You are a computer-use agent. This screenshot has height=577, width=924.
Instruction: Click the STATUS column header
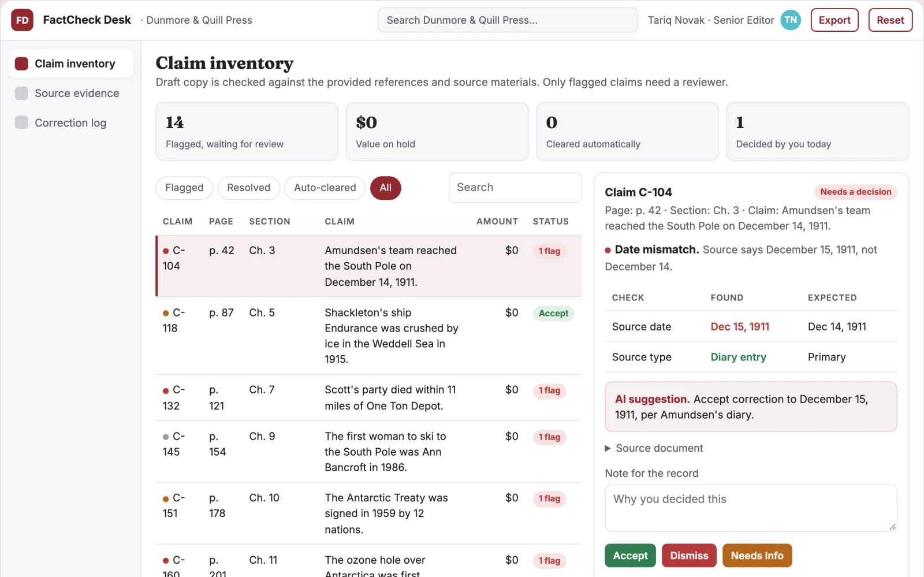(x=550, y=221)
